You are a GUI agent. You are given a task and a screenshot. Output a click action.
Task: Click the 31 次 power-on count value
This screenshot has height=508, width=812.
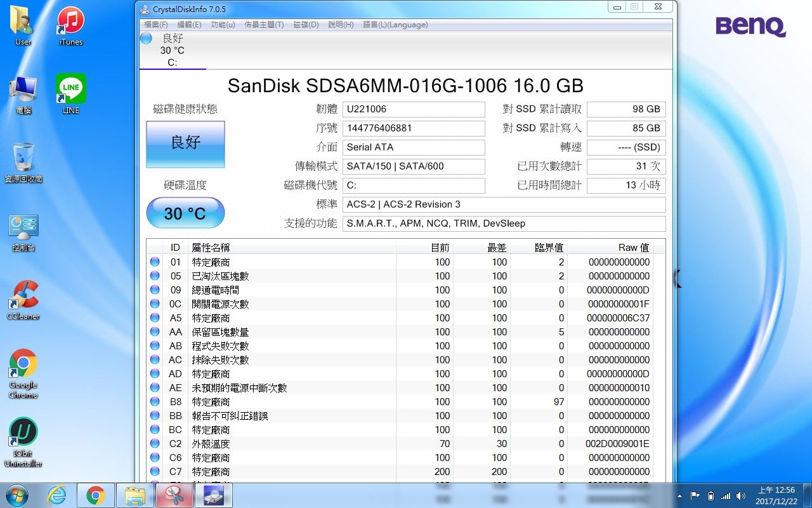(626, 166)
